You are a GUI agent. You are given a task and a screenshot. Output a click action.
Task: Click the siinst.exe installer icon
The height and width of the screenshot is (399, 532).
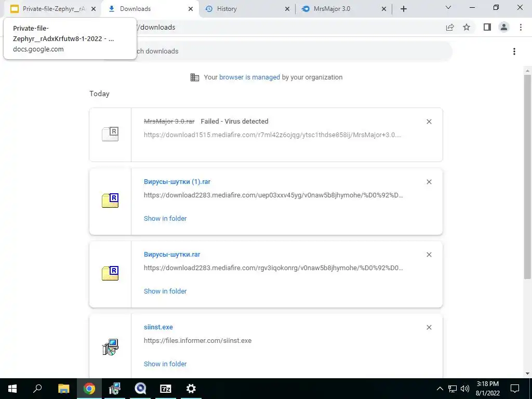[x=110, y=347]
